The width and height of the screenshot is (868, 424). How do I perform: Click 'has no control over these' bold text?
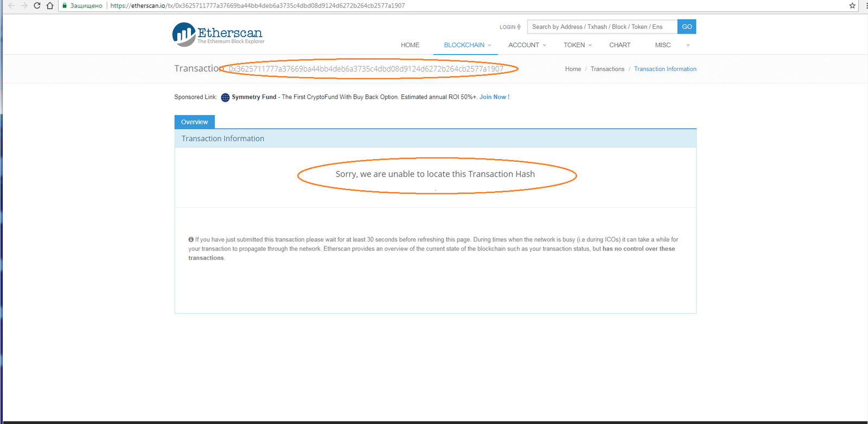(x=639, y=249)
